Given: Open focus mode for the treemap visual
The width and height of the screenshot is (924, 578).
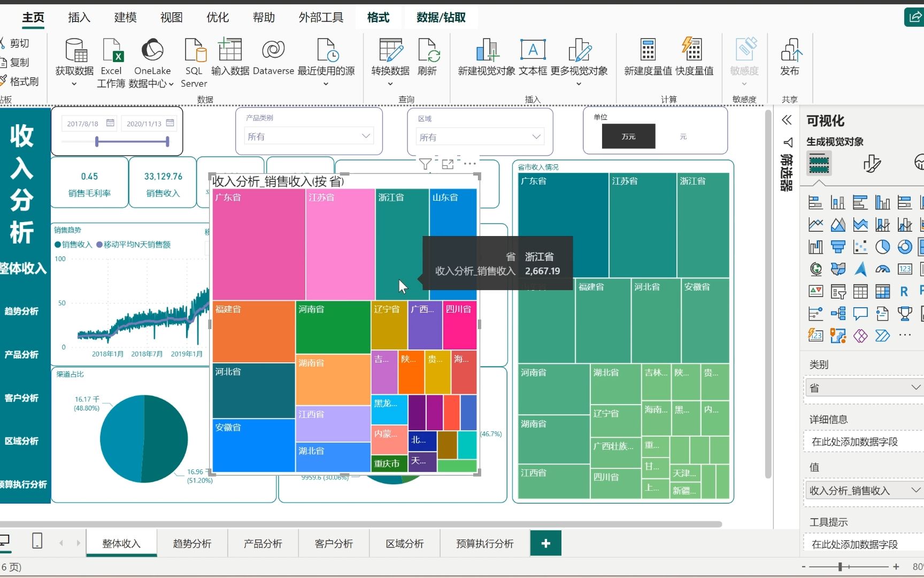Looking at the screenshot, I should pyautogui.click(x=448, y=164).
